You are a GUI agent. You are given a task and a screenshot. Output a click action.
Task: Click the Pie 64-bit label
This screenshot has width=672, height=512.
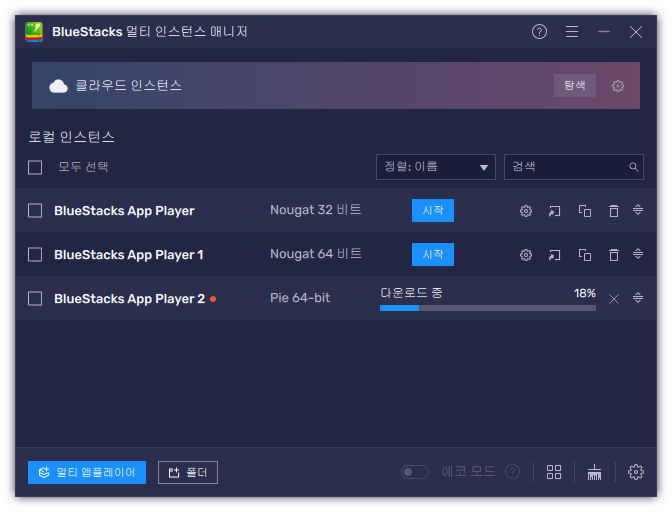pyautogui.click(x=300, y=298)
